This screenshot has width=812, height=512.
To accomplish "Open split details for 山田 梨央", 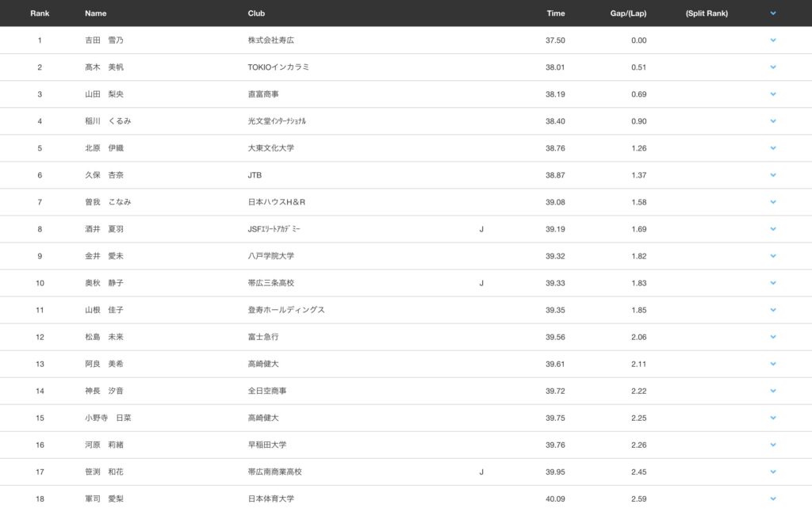I will pyautogui.click(x=772, y=94).
